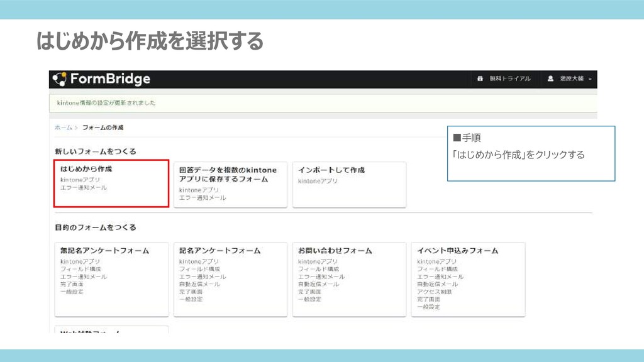Screen dimensions: 644x362
Task: Choose the イベント申込みフォーム template
Action: tap(468, 279)
